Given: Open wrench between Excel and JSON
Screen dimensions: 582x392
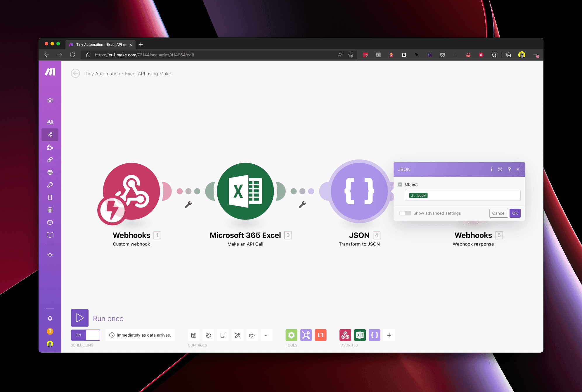Looking at the screenshot, I should (302, 205).
